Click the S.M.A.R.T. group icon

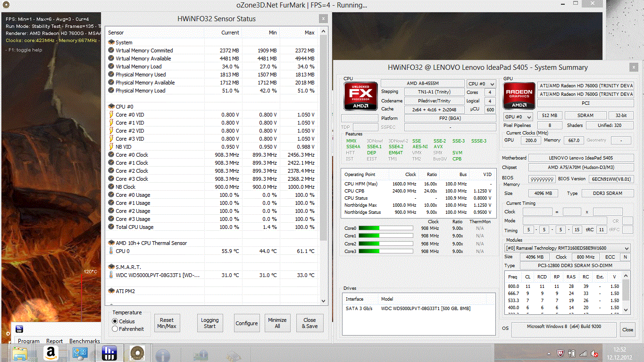(x=111, y=267)
